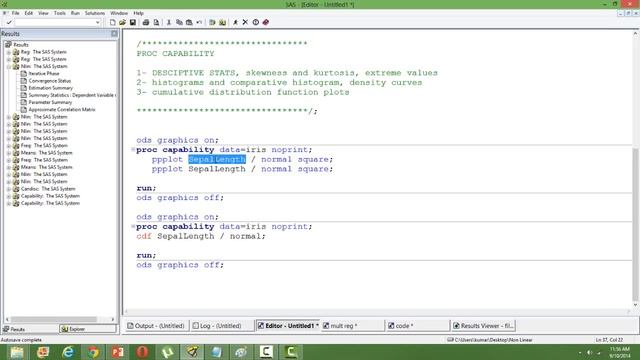The height and width of the screenshot is (360, 640).
Task: Submit code with running man icon
Action: [x=236, y=22]
